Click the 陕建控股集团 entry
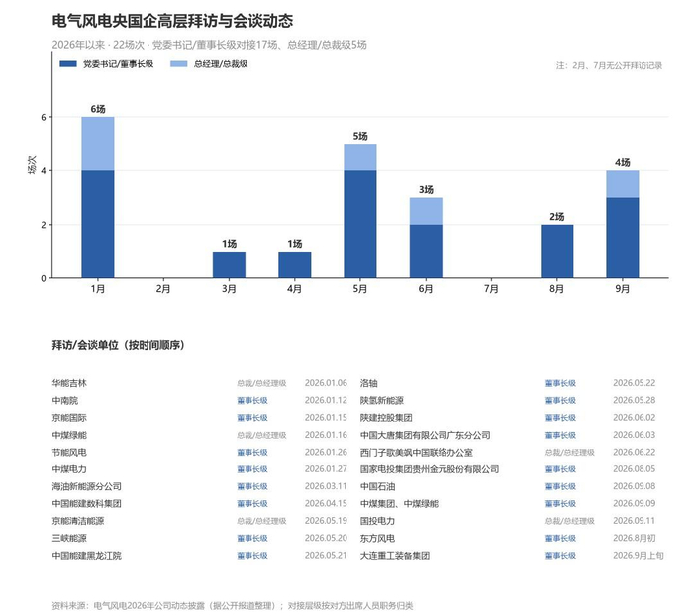 tap(386, 418)
